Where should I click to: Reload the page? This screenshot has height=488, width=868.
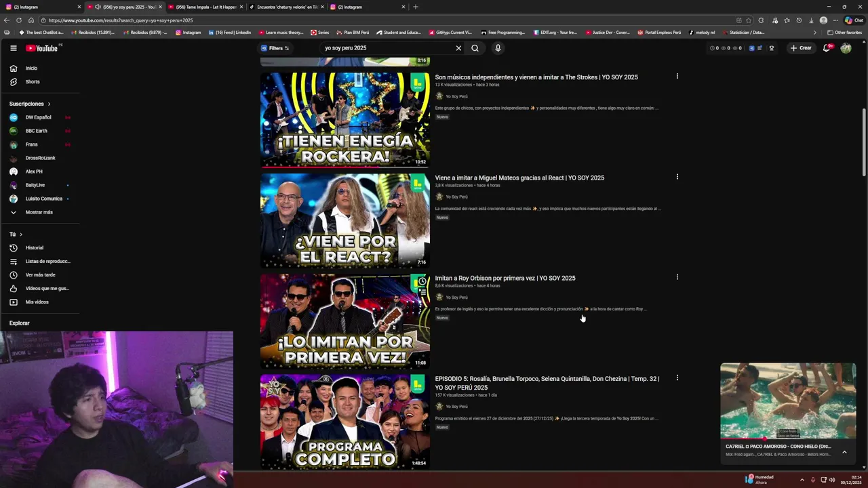tap(18, 20)
